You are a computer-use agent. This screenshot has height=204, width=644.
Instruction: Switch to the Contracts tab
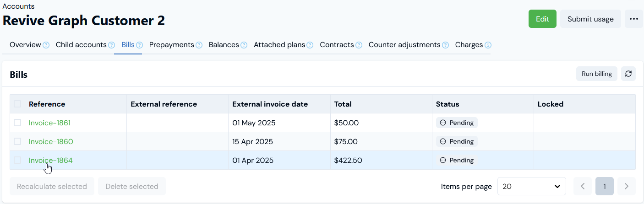(x=337, y=45)
